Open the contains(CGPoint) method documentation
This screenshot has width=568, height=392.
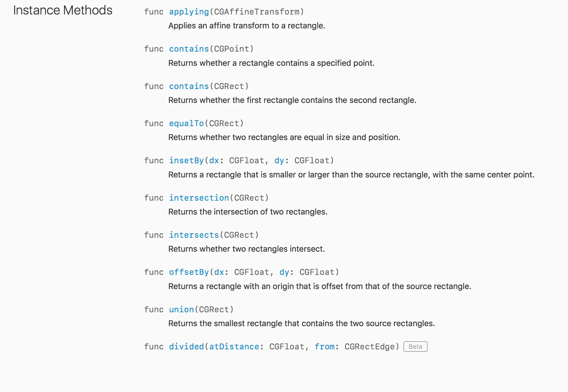189,49
